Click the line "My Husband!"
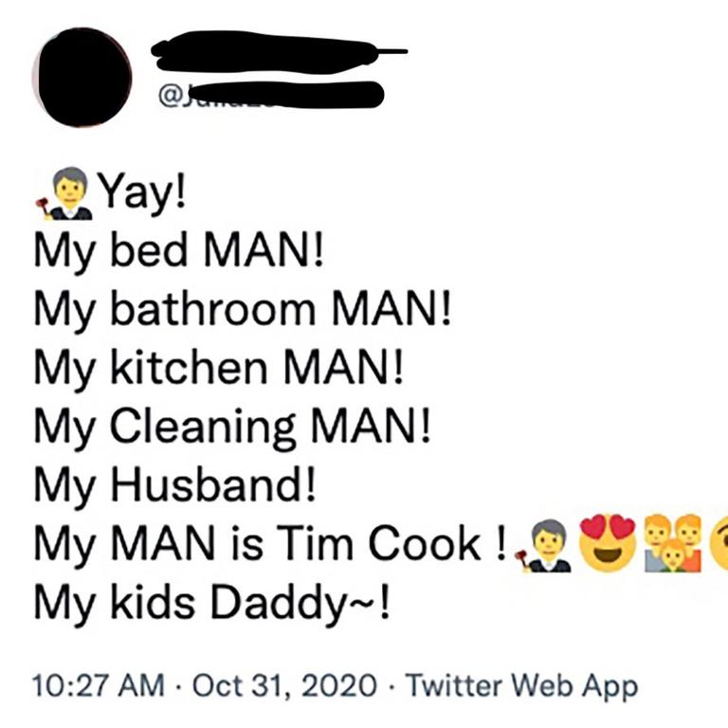 pos(175,485)
